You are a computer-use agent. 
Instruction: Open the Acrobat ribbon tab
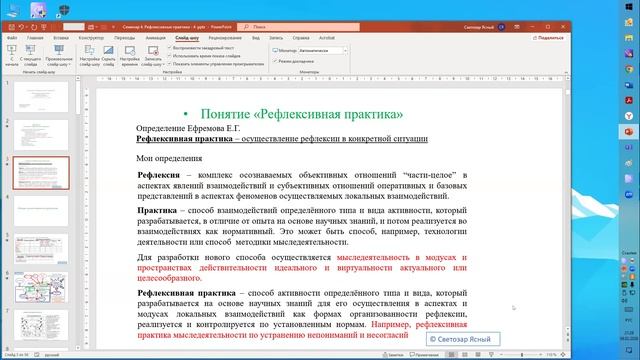[327, 38]
